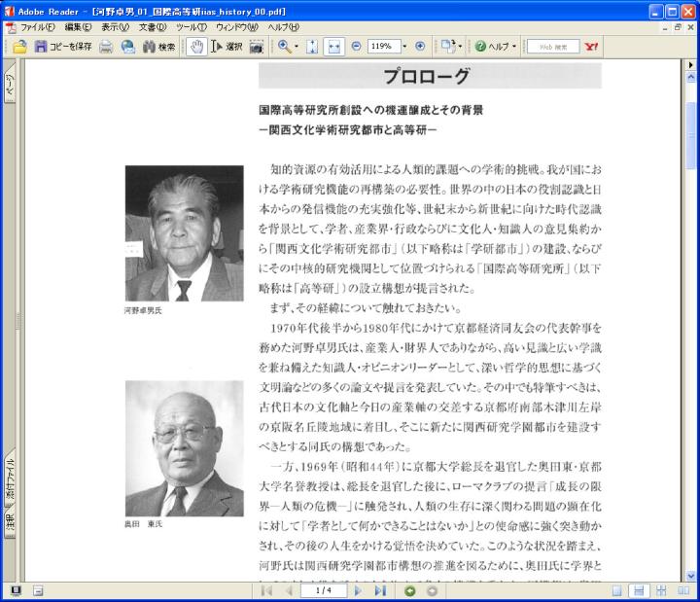The width and height of the screenshot is (700, 602).
Task: Open the File menu
Action: tap(37, 27)
